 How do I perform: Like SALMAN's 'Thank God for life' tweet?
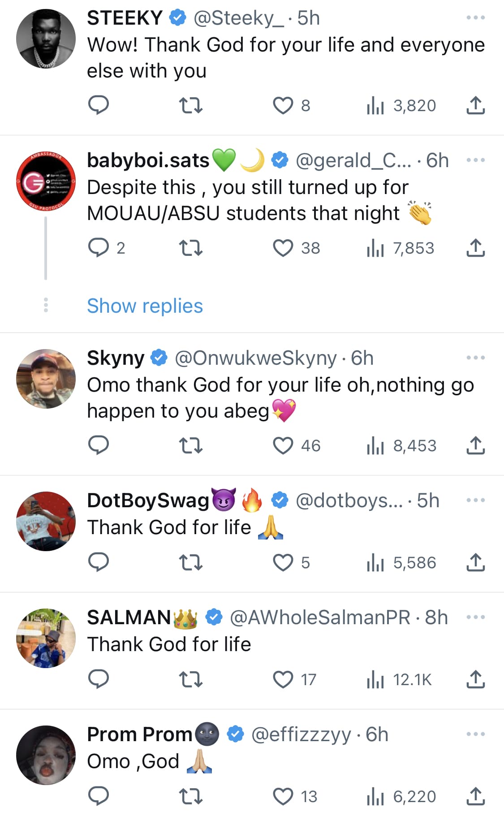[x=283, y=680]
